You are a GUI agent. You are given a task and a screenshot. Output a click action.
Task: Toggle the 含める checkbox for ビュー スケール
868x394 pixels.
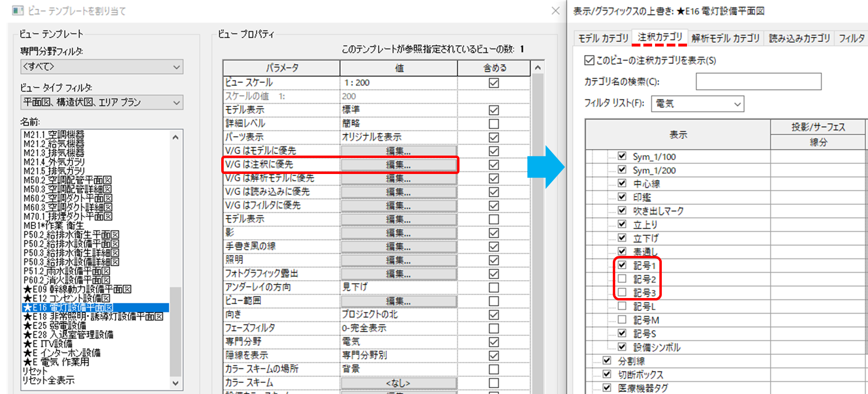point(494,83)
